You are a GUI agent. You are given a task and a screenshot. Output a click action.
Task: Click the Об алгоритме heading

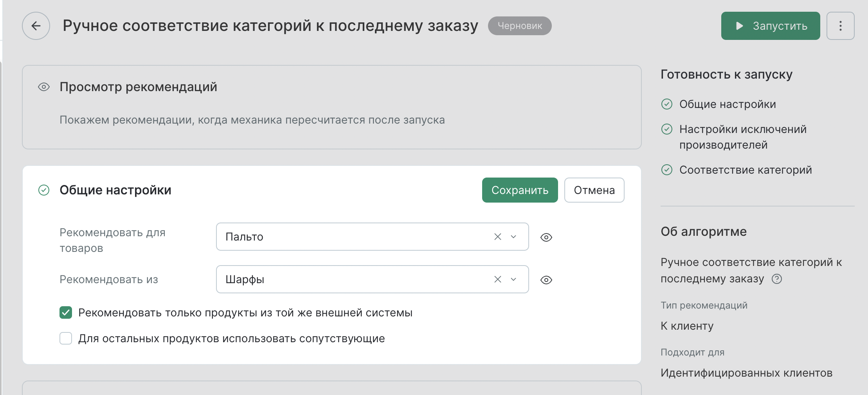click(x=704, y=232)
